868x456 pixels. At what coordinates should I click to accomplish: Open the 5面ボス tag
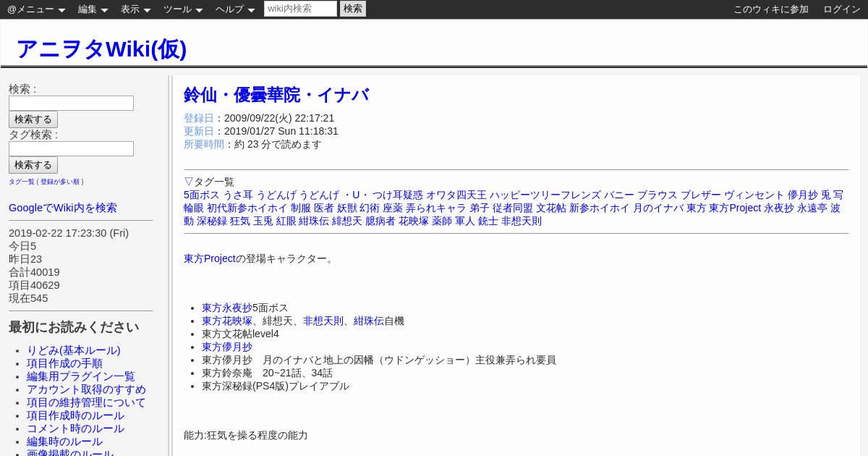pyautogui.click(x=201, y=195)
